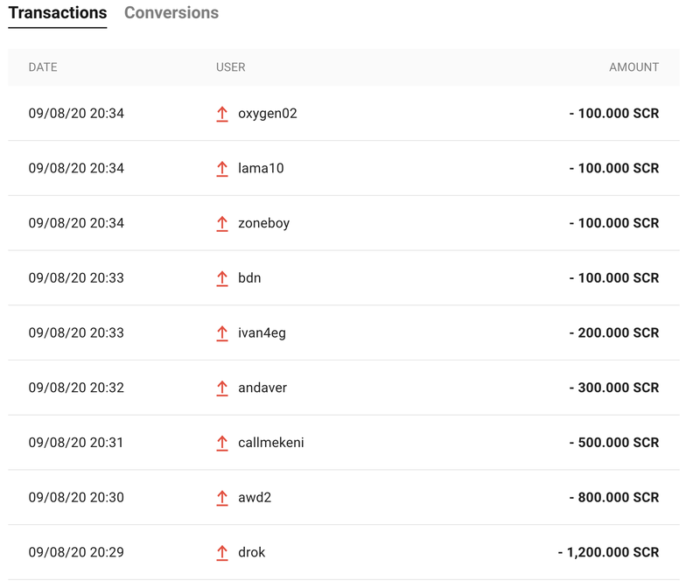This screenshot has height=588, width=700.
Task: Switch to the Conversions tab
Action: tap(171, 13)
